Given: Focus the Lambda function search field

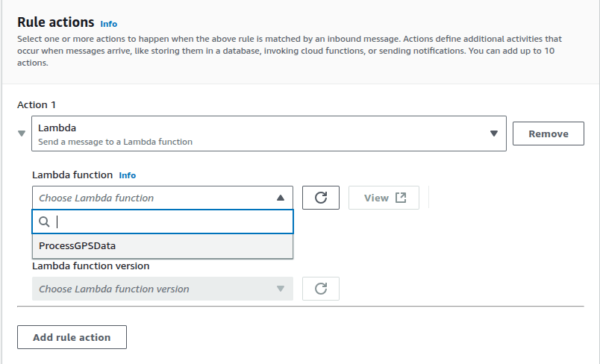Looking at the screenshot, I should pyautogui.click(x=172, y=222).
